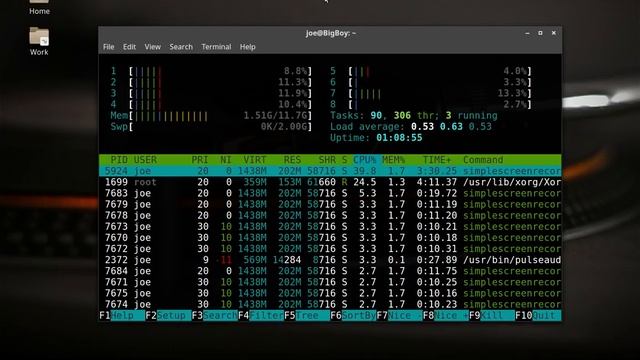Viewport: 640px width, 360px height.
Task: Select the process row with PID 7679
Action: click(330, 204)
